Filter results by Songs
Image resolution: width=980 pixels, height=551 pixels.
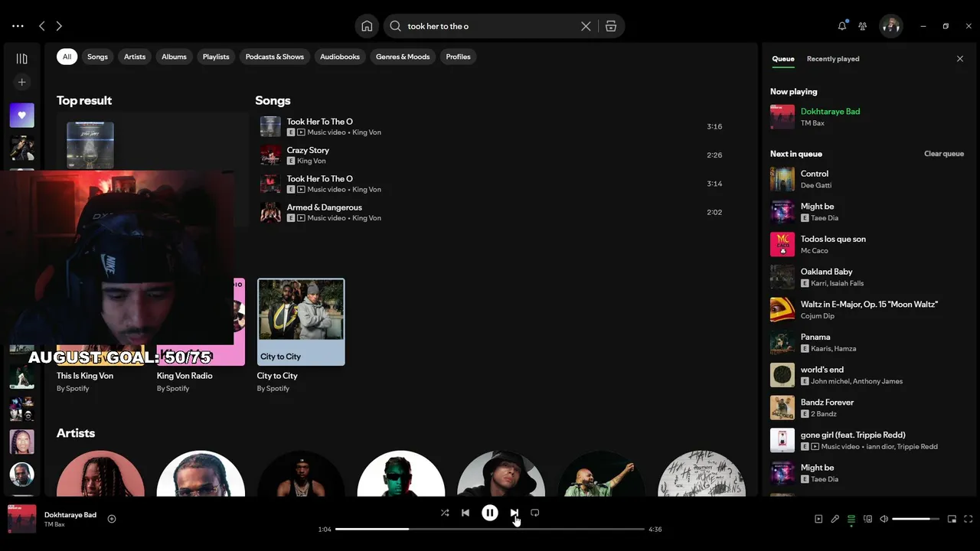(97, 57)
